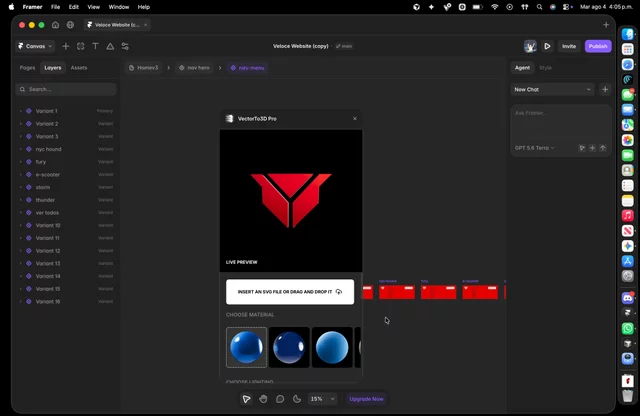The height and width of the screenshot is (416, 640).
Task: Click the Variant 12 component icon
Action: [x=29, y=251]
